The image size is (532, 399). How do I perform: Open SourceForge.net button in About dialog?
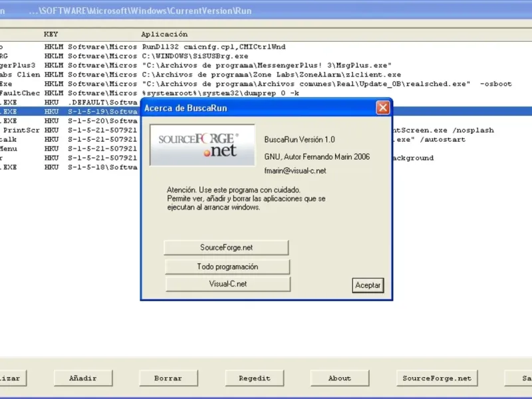pos(226,247)
